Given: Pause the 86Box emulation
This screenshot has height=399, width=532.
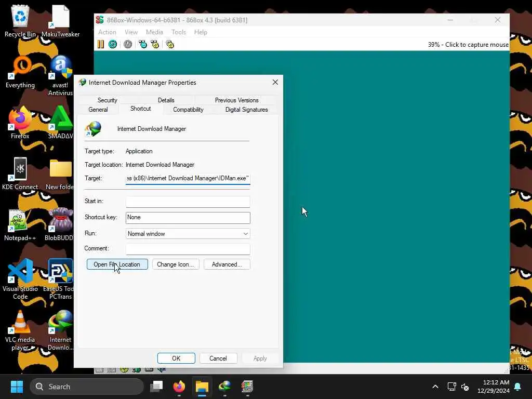Looking at the screenshot, I should pos(101,44).
